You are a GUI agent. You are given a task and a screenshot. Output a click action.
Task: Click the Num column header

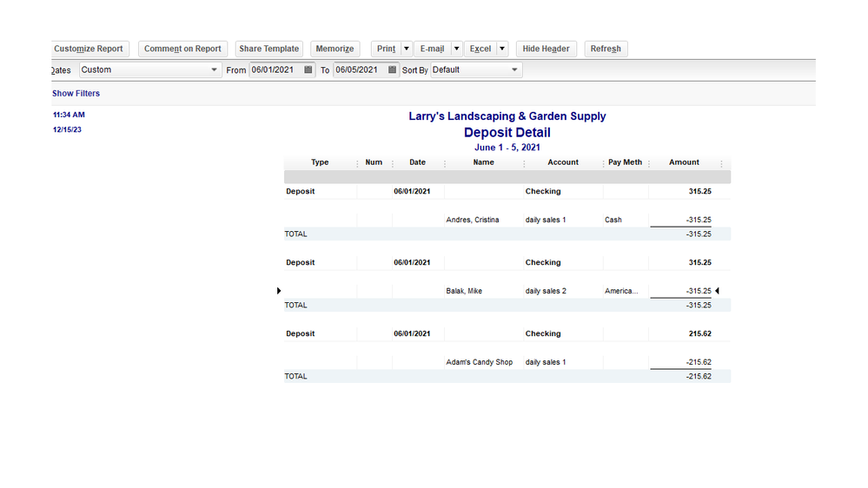[x=374, y=162]
